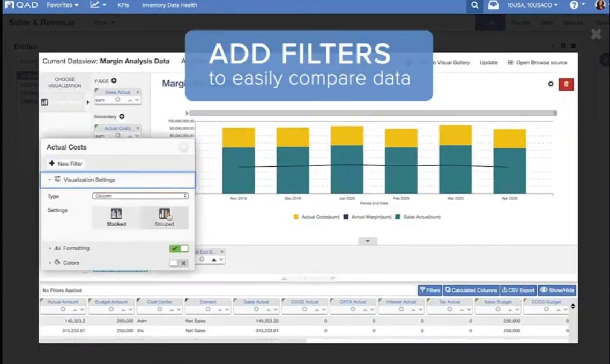Toggle Show/Hide columns with eye button
Image resolution: width=610 pixels, height=364 pixels.
point(557,290)
